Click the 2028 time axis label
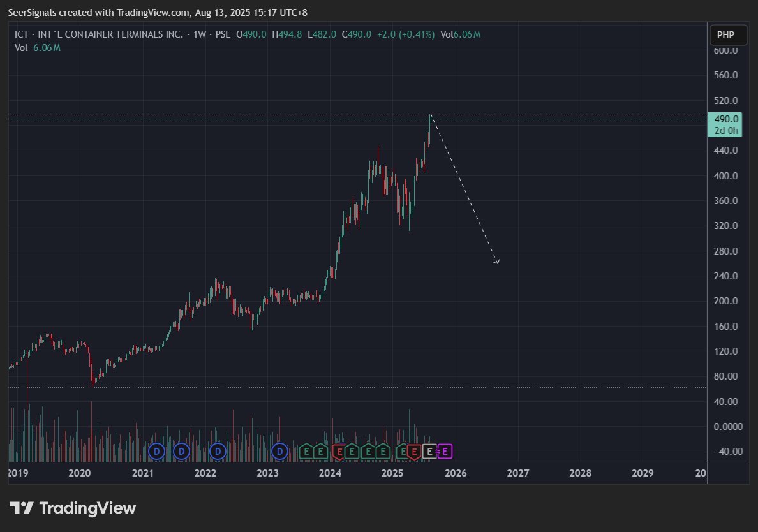Viewport: 758px width, 532px height. pyautogui.click(x=580, y=473)
